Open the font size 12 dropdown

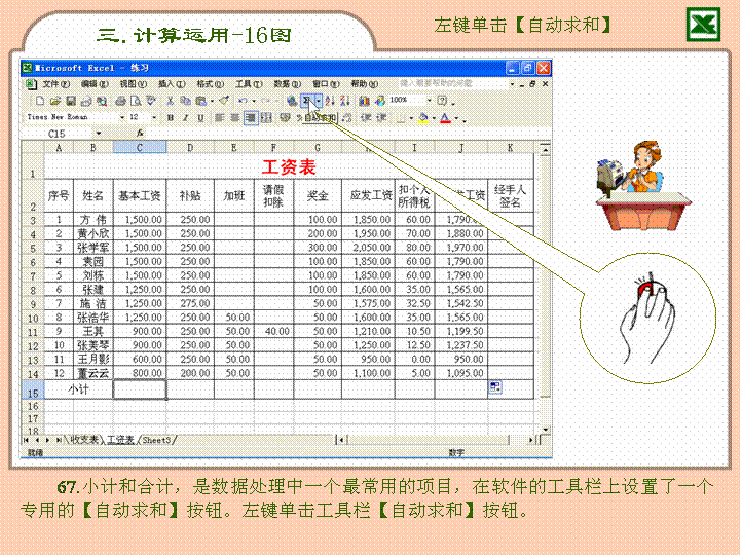coord(154,118)
